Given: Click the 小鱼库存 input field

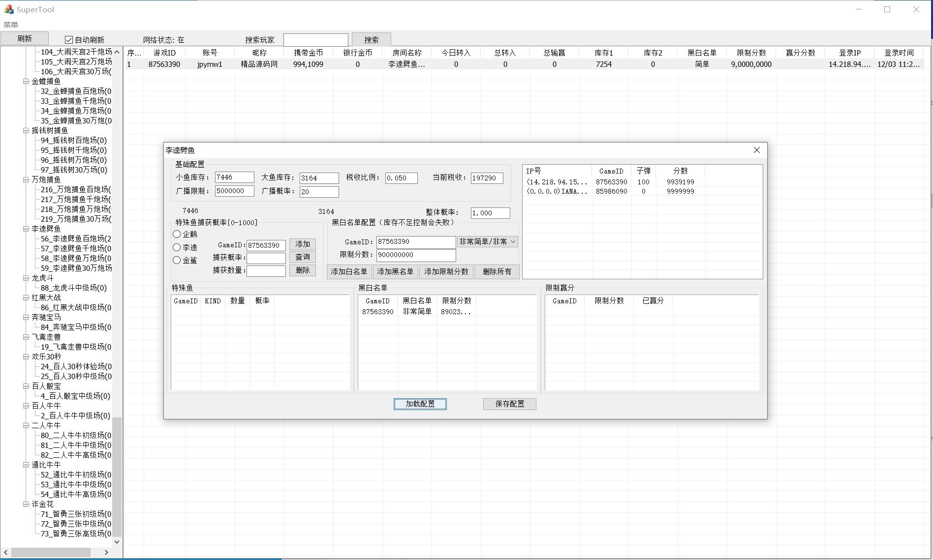Looking at the screenshot, I should point(234,177).
